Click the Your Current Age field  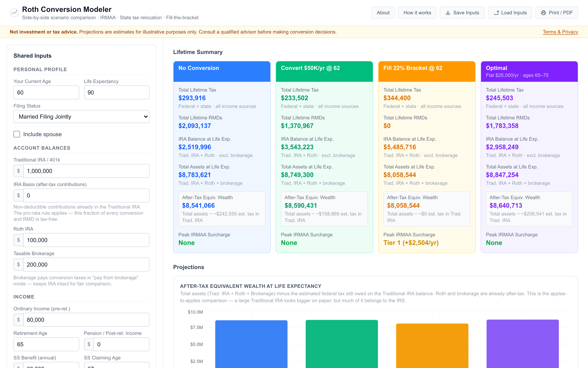[46, 92]
